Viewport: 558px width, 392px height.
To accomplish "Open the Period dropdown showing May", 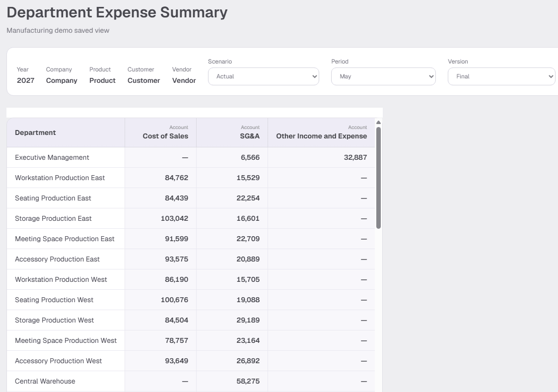I will [x=383, y=76].
